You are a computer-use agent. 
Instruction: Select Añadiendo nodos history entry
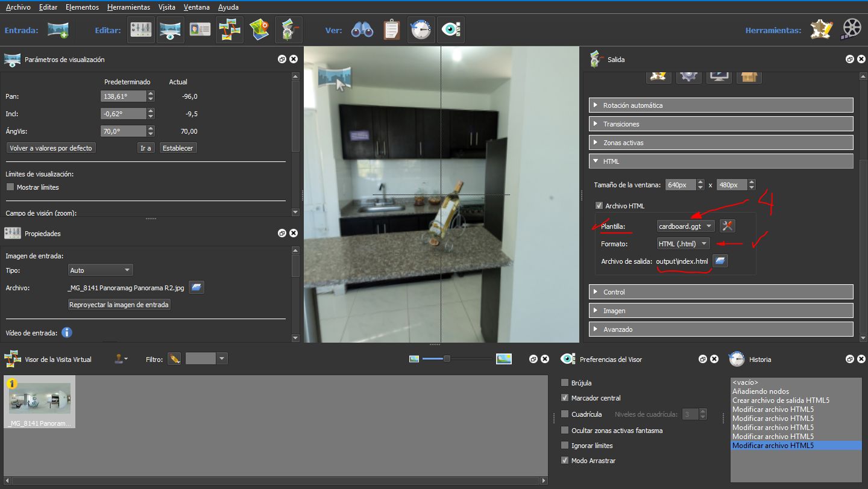760,391
